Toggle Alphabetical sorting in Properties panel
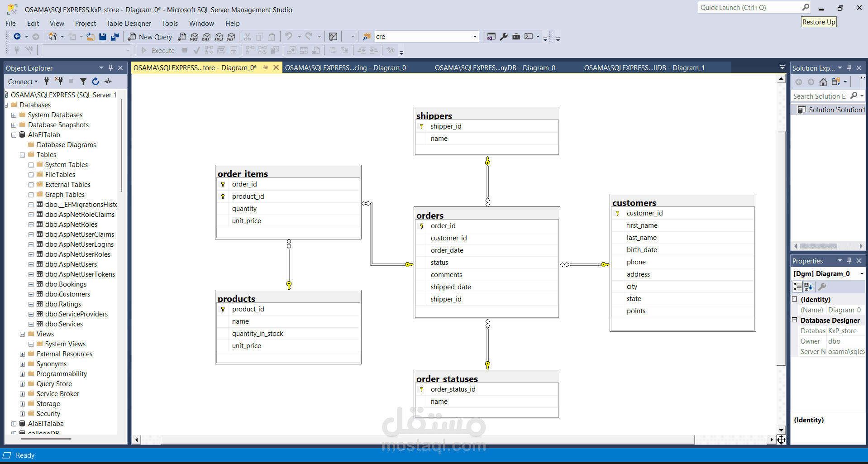This screenshot has height=464, width=868. [809, 287]
